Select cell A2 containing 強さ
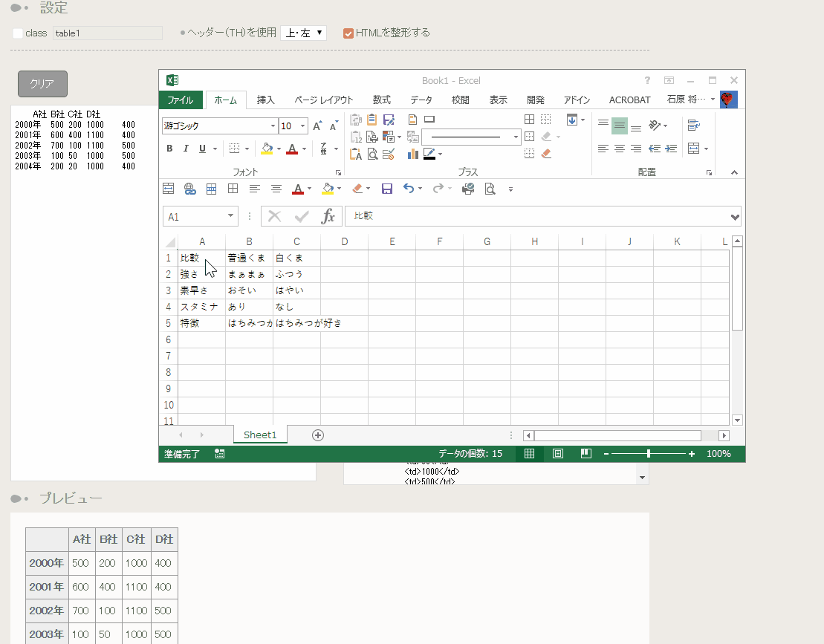 pyautogui.click(x=202, y=274)
